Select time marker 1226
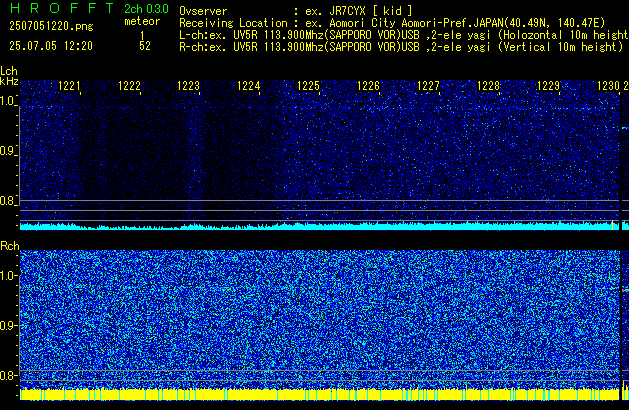Viewport: 629px width, 410px height. click(368, 86)
